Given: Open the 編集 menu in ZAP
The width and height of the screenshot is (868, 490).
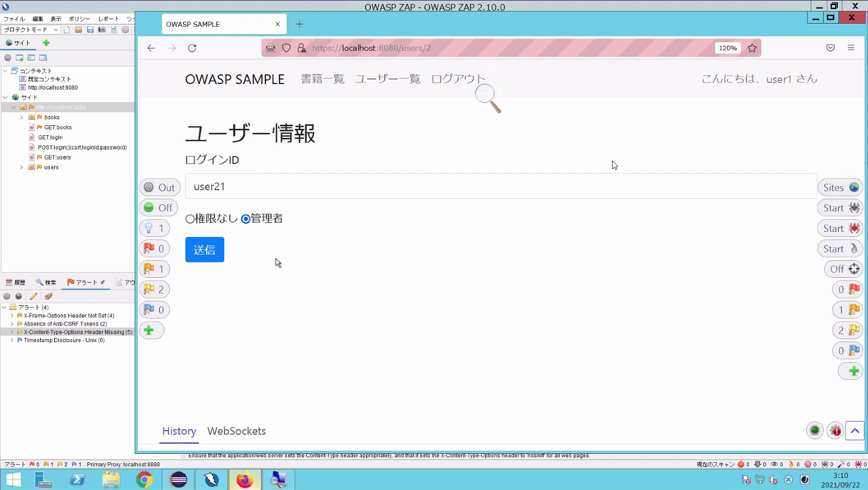Looking at the screenshot, I should click(38, 19).
